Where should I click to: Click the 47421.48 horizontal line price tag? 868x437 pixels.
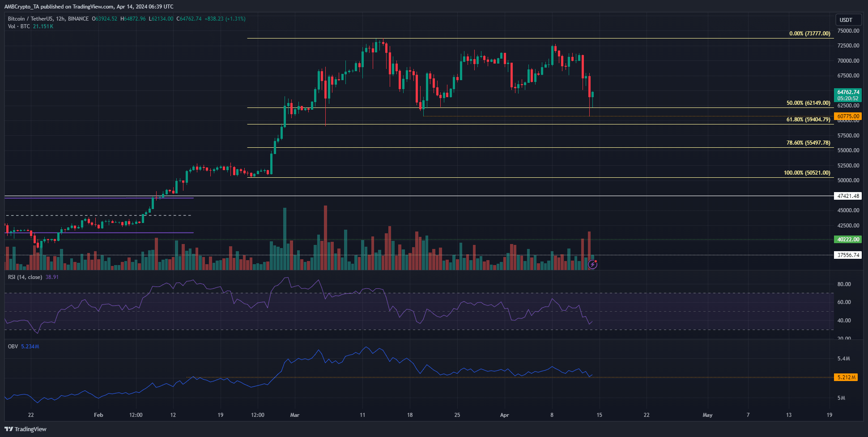pos(848,196)
